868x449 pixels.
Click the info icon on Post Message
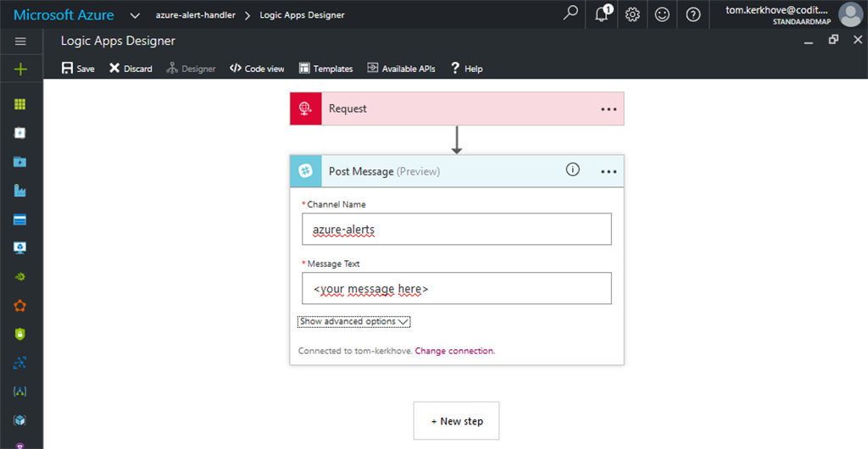572,170
